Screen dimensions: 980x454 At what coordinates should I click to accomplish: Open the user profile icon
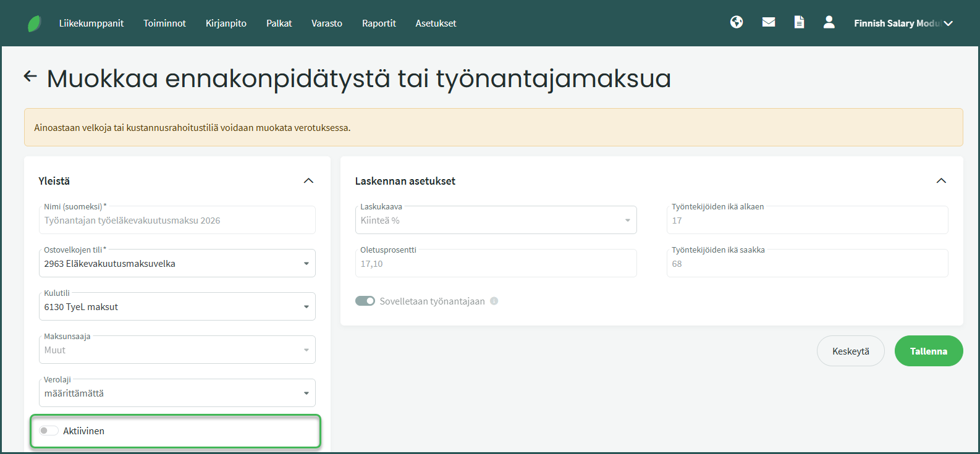coord(829,22)
